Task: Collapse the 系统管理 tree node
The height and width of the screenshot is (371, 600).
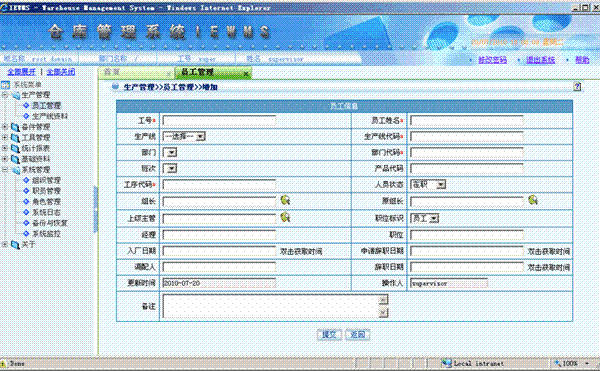Action: 5,169
